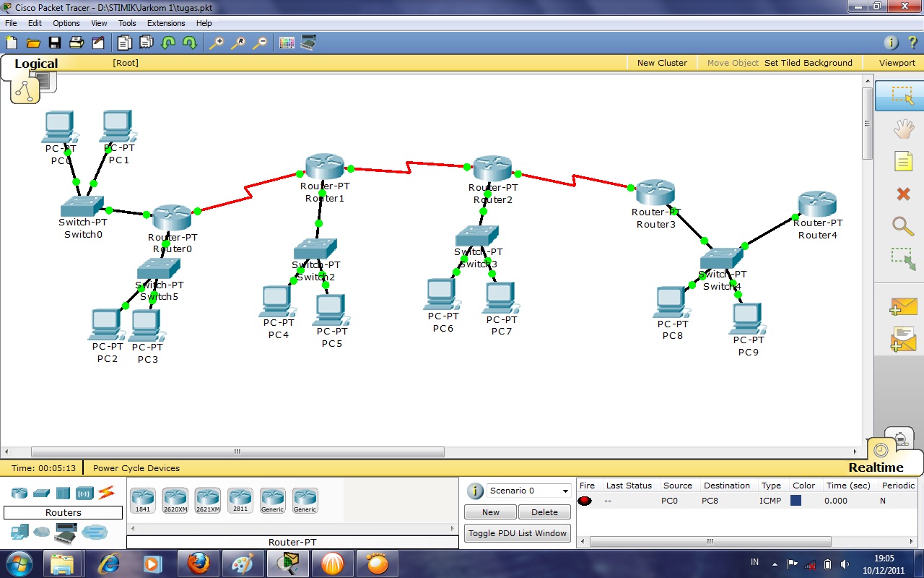Click the Paste toolbar icon
The image size is (924, 578).
[147, 43]
